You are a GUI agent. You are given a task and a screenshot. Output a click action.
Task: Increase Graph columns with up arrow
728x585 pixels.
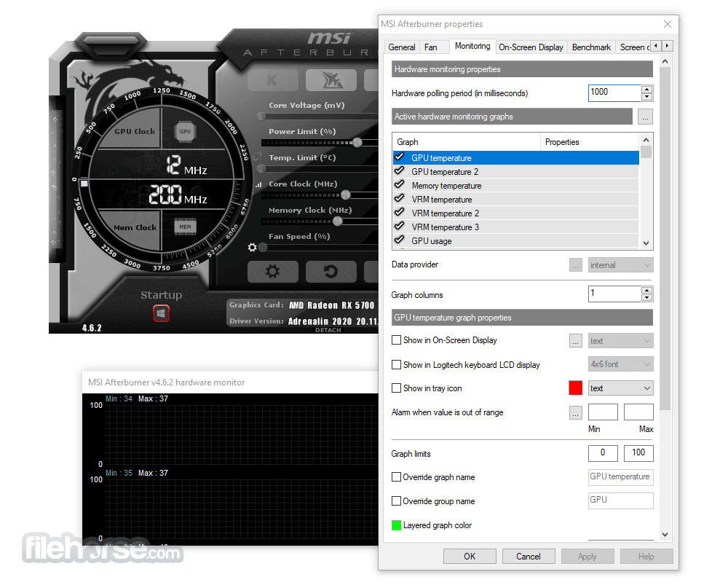[x=646, y=290]
